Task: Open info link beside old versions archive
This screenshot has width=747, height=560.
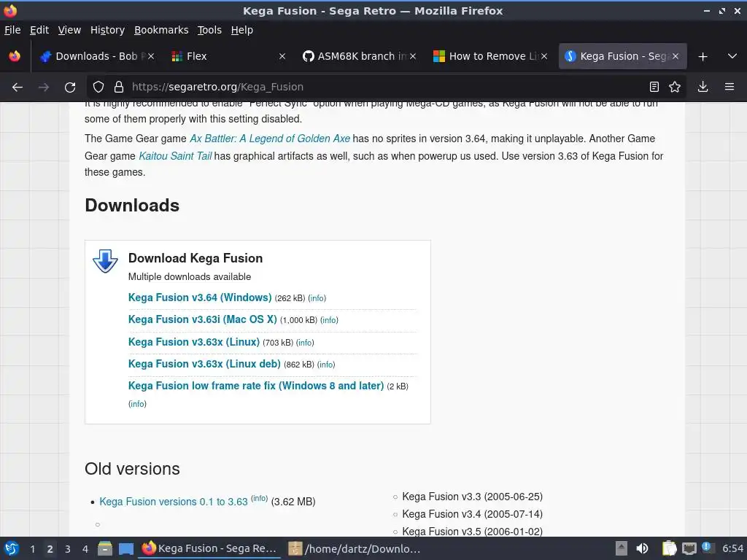Action: point(259,498)
